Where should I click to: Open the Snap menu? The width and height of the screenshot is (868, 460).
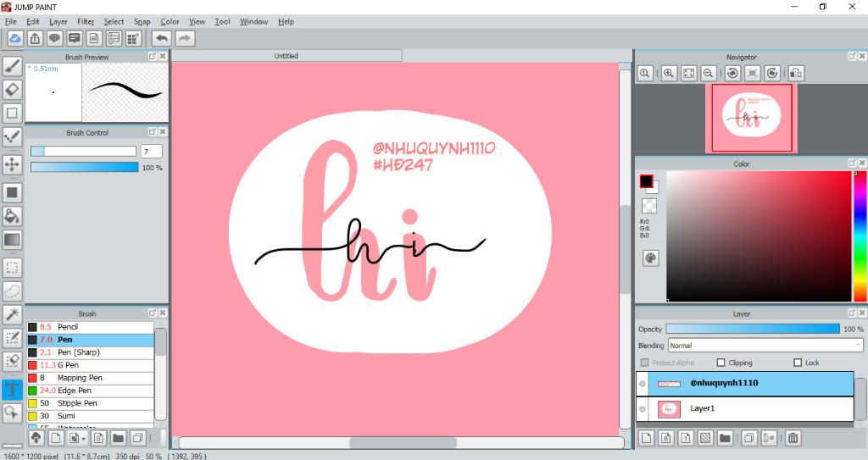tap(142, 21)
